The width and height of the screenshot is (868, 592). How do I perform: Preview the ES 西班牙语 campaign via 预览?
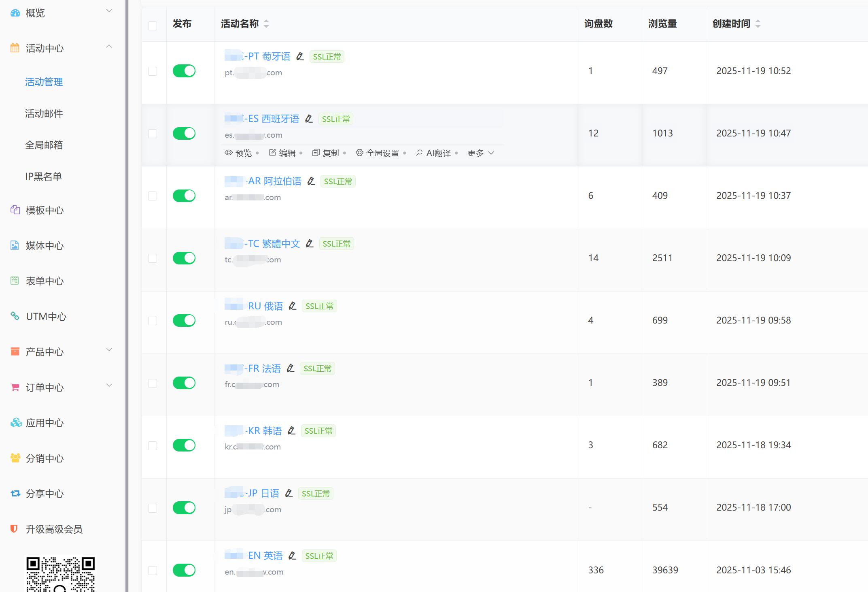(x=239, y=153)
